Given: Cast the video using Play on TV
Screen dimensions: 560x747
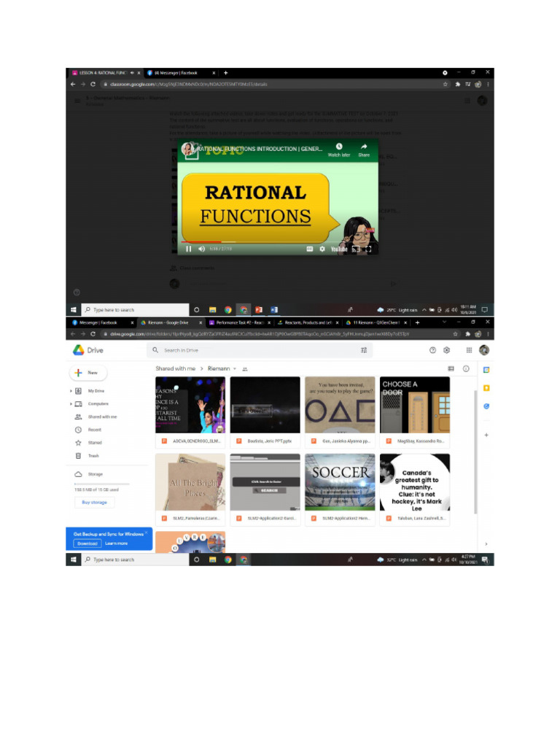Looking at the screenshot, I should tap(356, 249).
